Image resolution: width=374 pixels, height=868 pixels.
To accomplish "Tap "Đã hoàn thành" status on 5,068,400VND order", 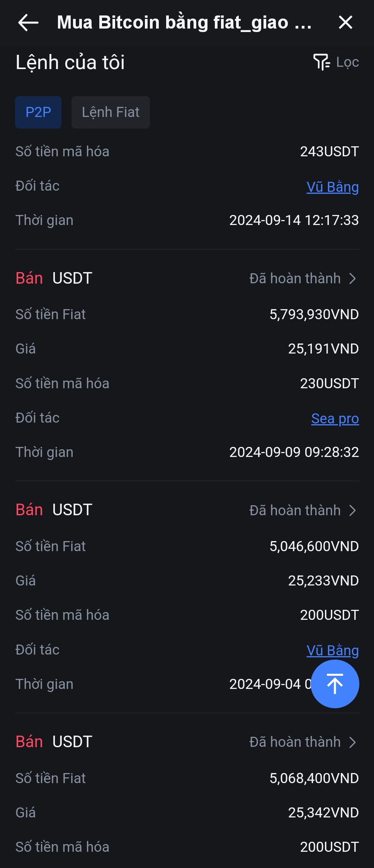I will point(295,742).
